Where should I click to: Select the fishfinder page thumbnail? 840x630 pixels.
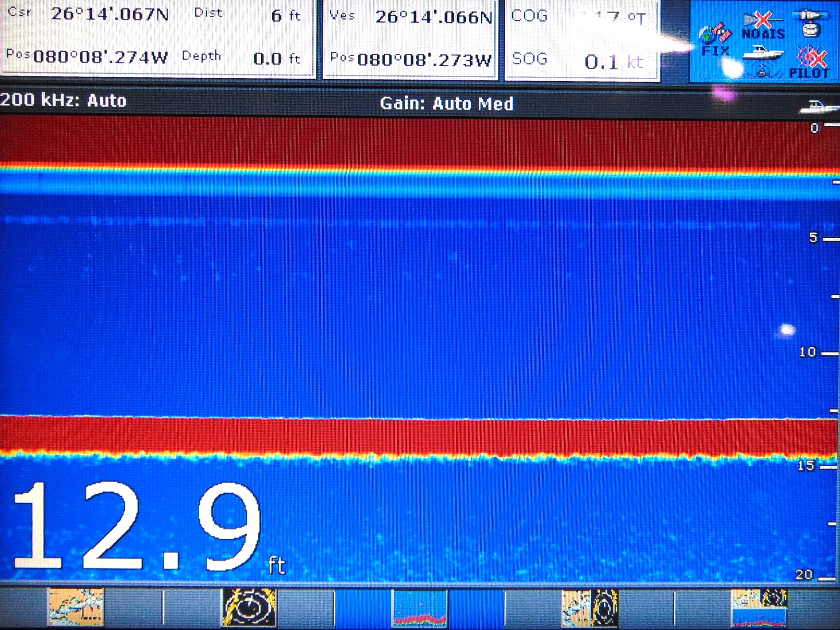pyautogui.click(x=420, y=608)
